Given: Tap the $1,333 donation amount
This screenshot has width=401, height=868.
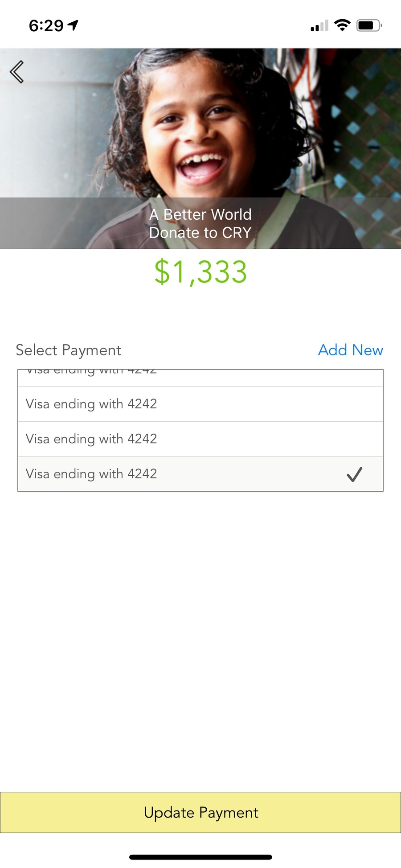Looking at the screenshot, I should pos(200,272).
